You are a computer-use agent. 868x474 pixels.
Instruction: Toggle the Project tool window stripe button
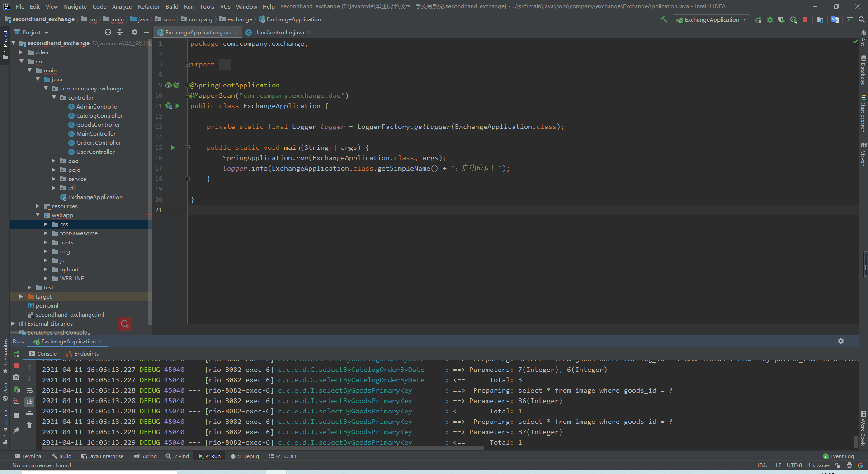click(5, 45)
